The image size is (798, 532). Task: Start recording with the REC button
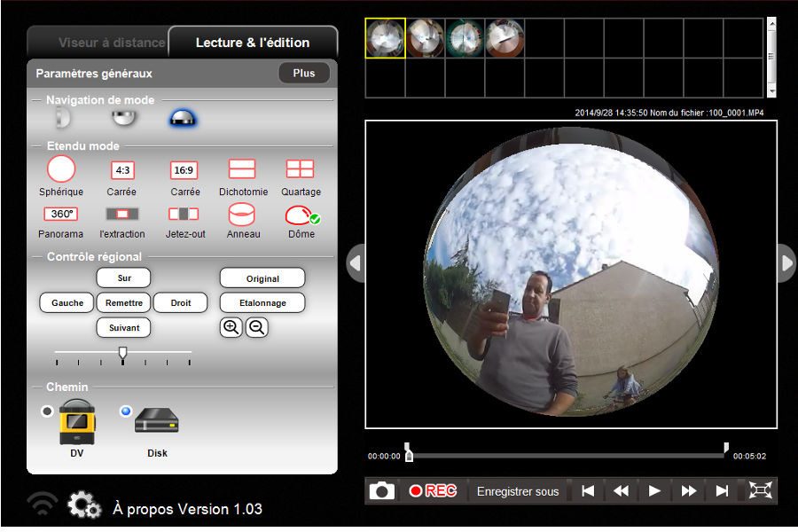coord(433,491)
